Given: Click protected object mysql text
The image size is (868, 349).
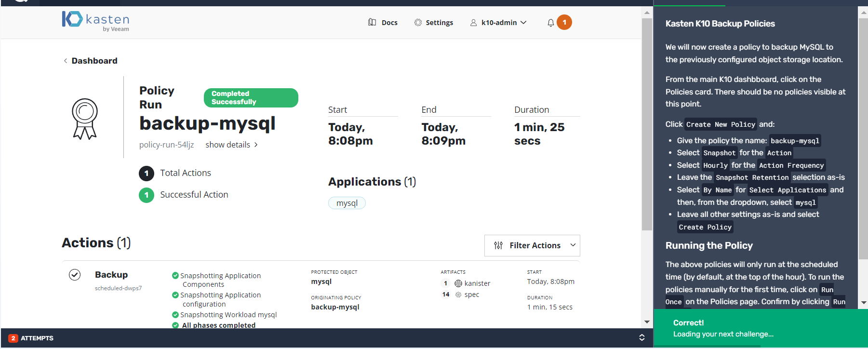Looking at the screenshot, I should tap(321, 282).
